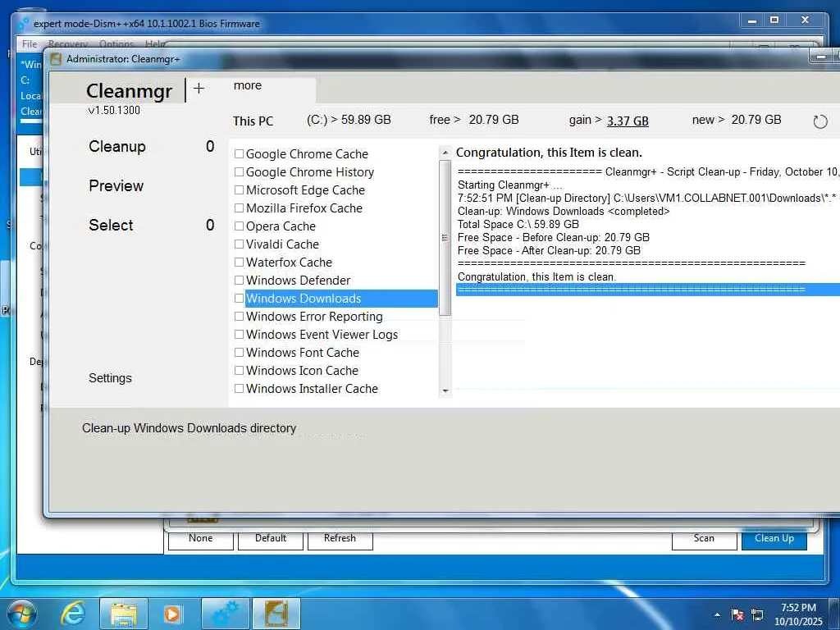
Task: Tick Mozilla Firefox Cache checkbox
Action: point(239,208)
